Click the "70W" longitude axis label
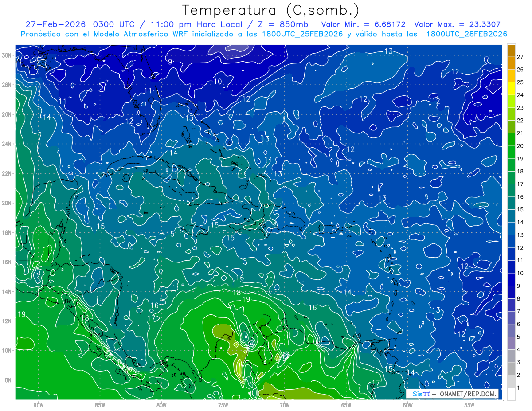Screen dimensions: 532x411 pyautogui.click(x=285, y=405)
